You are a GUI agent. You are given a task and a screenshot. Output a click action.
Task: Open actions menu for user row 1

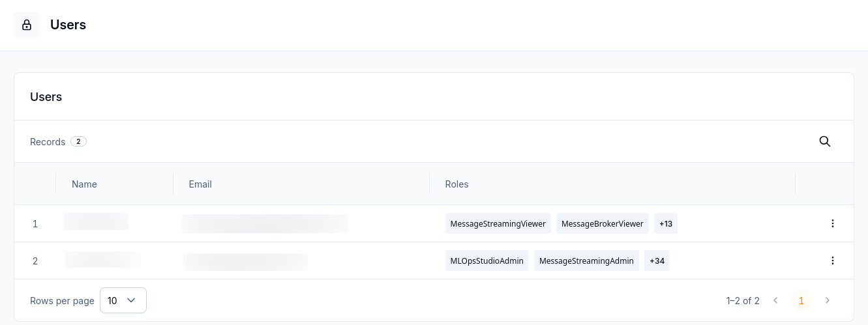click(x=833, y=223)
